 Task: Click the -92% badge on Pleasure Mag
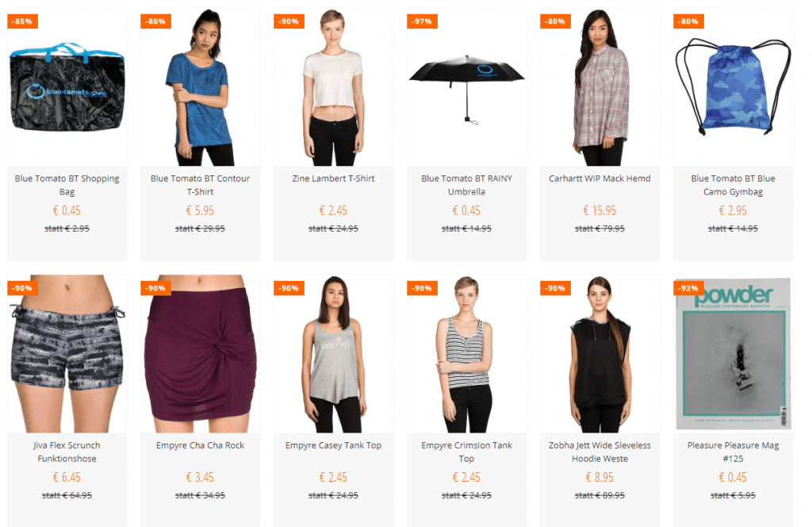(689, 288)
